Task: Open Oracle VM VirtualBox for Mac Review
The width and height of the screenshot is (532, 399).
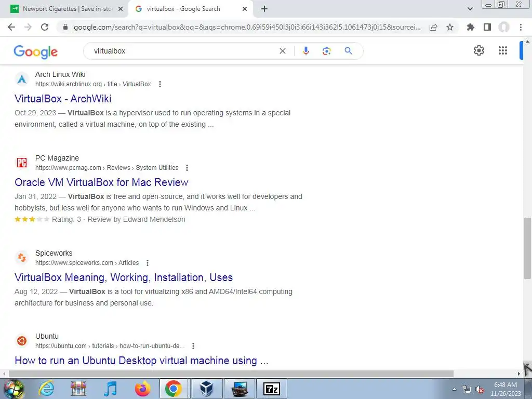Action: coord(101,182)
